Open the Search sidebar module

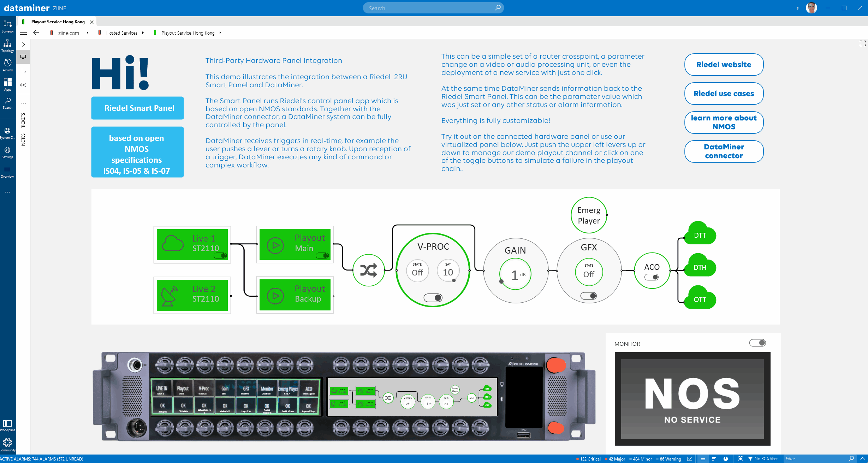coord(7,103)
